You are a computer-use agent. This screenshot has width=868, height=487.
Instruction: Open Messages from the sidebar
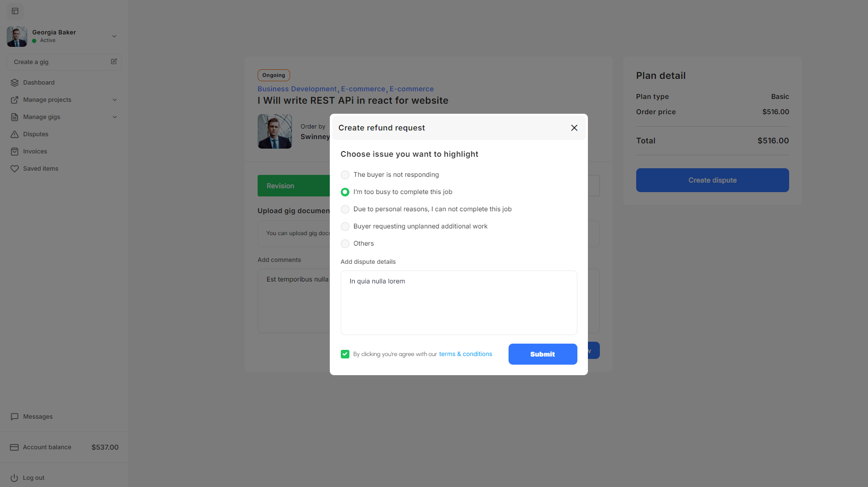[38, 417]
